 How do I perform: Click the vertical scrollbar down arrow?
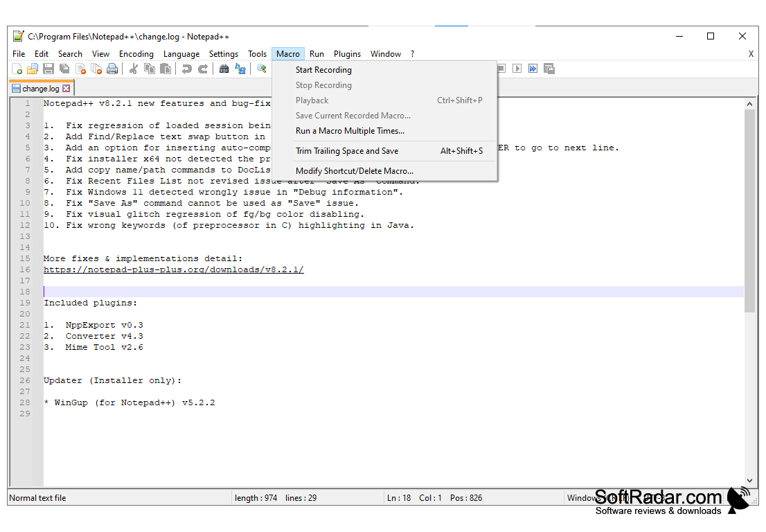750,479
